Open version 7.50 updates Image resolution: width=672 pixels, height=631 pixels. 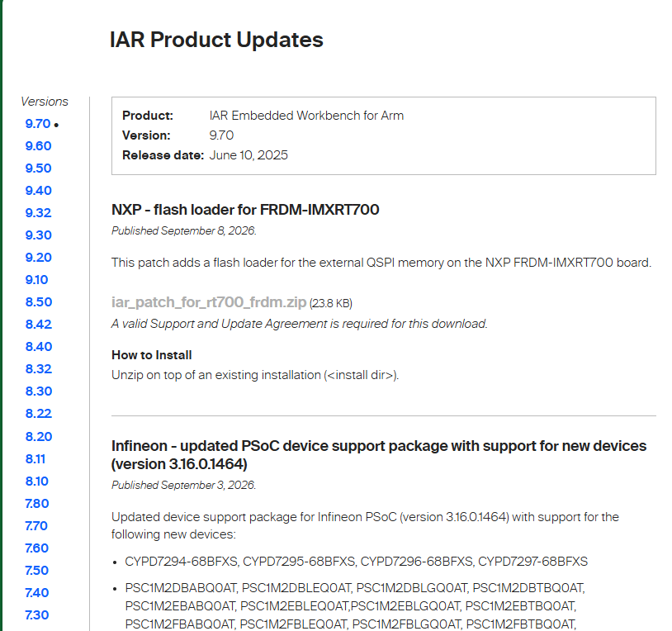37,571
